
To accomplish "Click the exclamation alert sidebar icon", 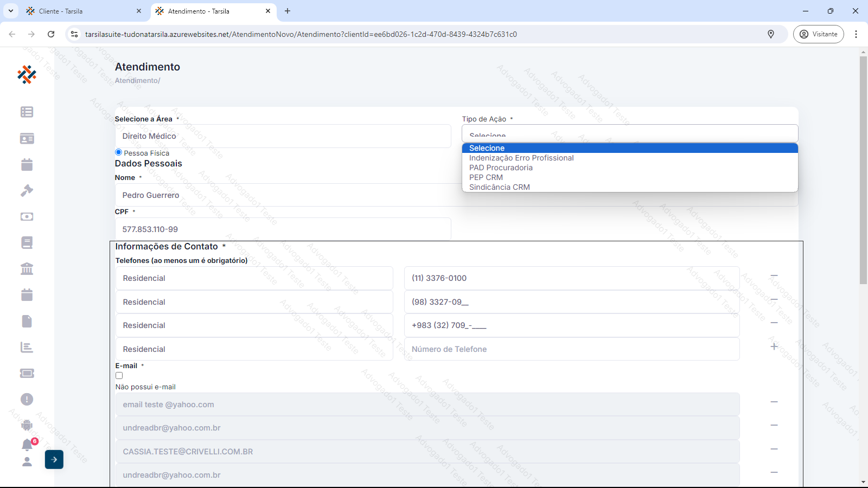I will pyautogui.click(x=27, y=400).
